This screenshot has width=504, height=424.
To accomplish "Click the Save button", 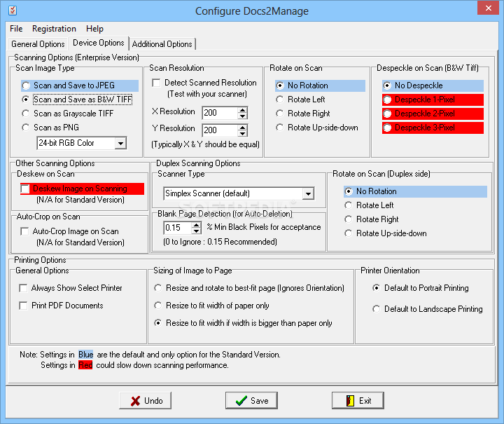I will pos(252,401).
